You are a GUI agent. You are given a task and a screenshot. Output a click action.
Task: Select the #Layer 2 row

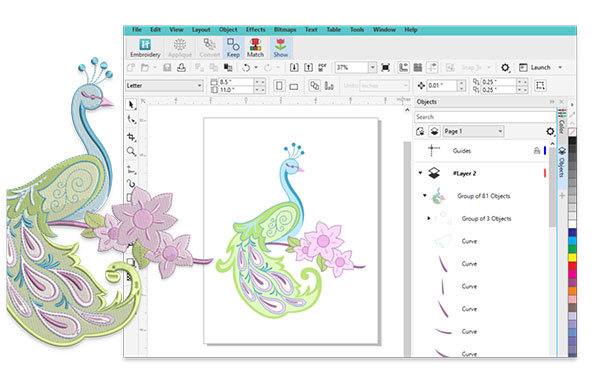[x=481, y=173]
